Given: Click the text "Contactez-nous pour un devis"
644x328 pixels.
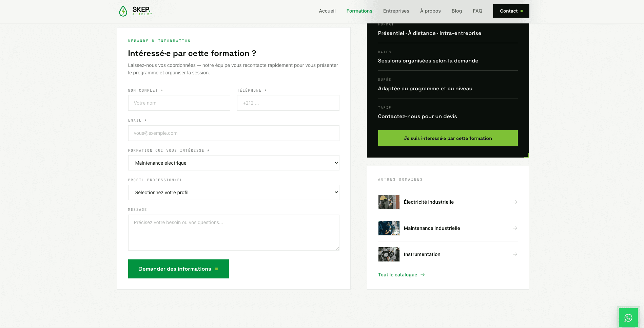Looking at the screenshot, I should click(x=417, y=116).
